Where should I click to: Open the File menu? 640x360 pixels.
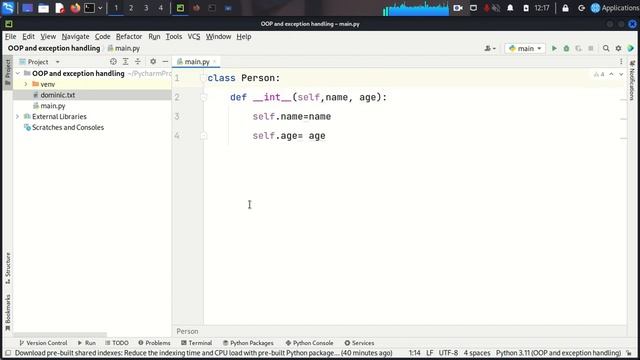click(x=10, y=36)
